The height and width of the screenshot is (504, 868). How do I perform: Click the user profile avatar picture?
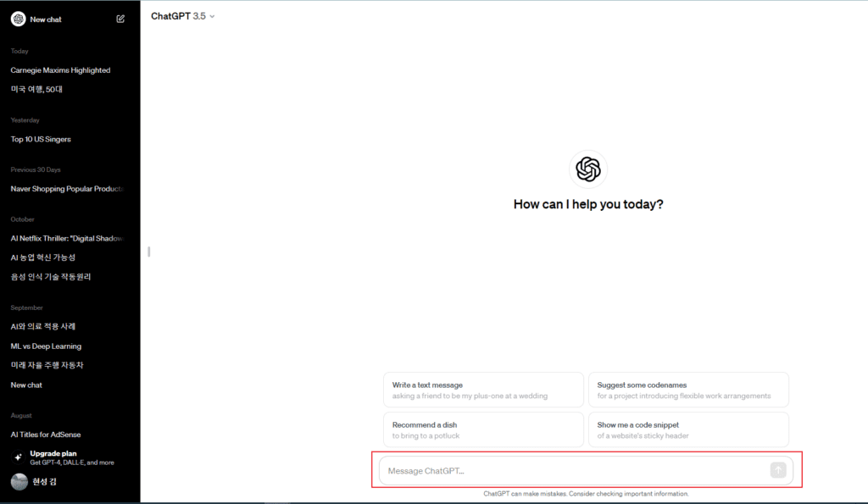tap(19, 481)
